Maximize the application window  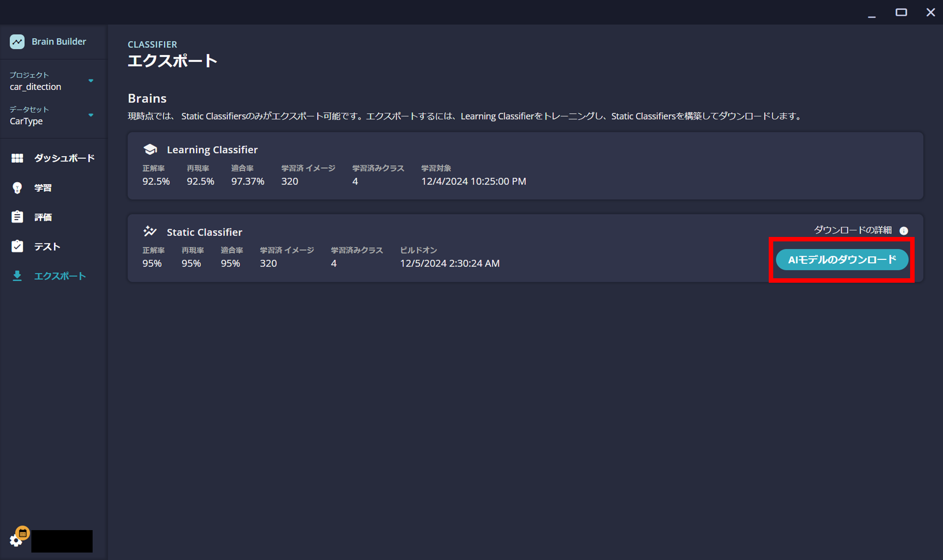(x=901, y=12)
